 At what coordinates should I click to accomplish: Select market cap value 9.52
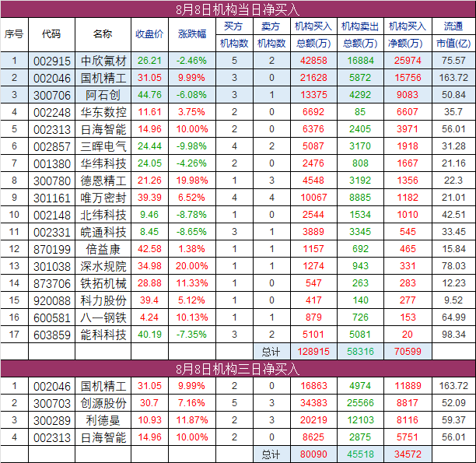453,300
